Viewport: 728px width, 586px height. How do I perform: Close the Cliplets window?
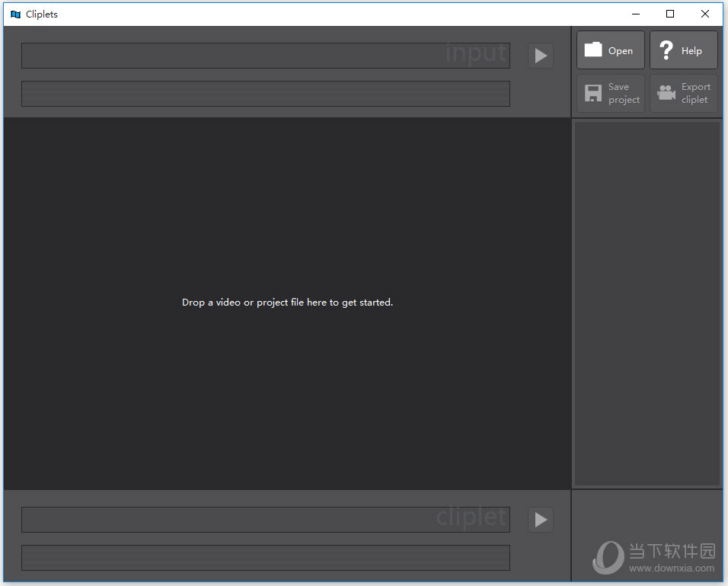[705, 14]
